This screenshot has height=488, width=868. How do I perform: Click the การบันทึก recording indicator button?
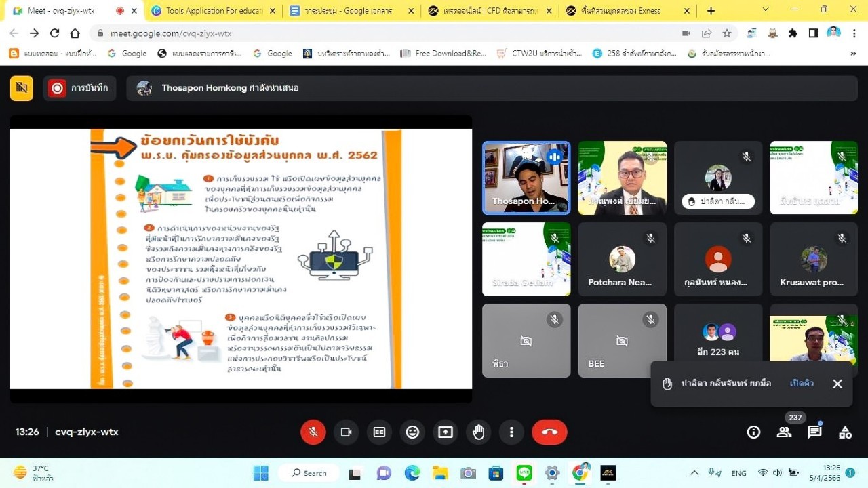(80, 88)
